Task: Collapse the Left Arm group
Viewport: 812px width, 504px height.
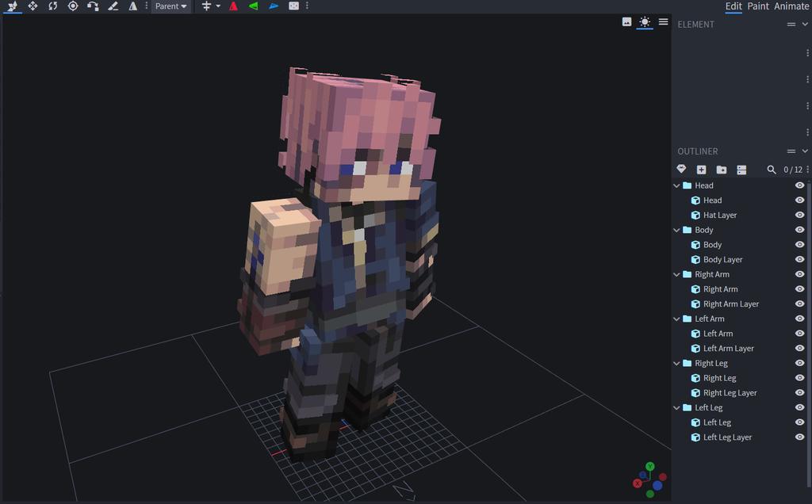Action: pos(676,319)
